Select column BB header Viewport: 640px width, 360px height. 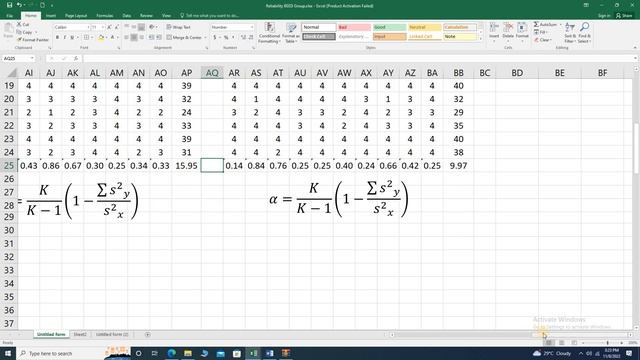(x=458, y=73)
